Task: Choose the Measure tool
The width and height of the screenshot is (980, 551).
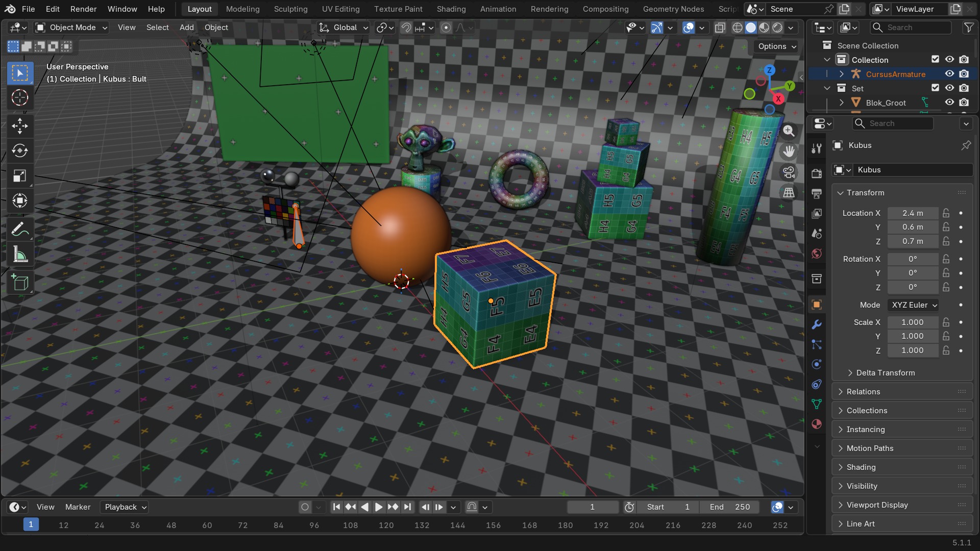Action: pyautogui.click(x=20, y=255)
